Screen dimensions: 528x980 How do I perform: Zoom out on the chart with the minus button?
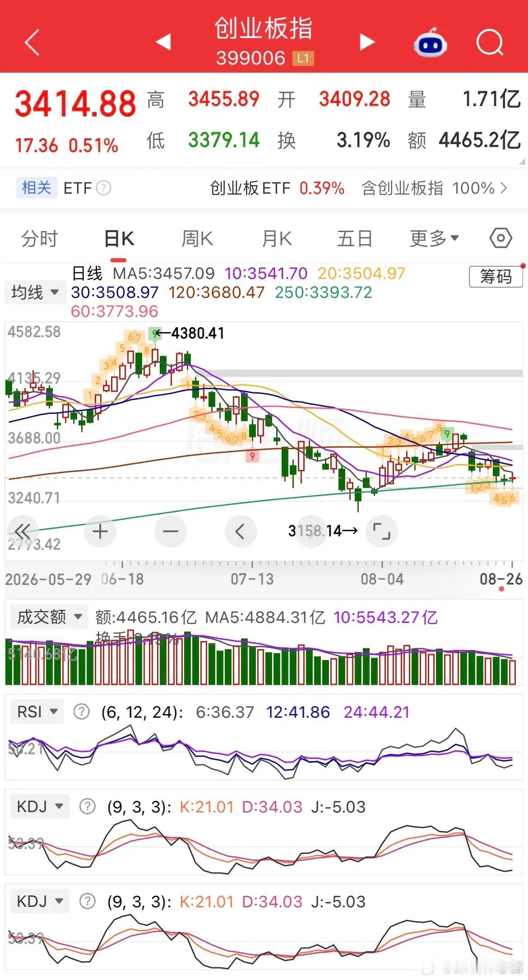[x=171, y=531]
